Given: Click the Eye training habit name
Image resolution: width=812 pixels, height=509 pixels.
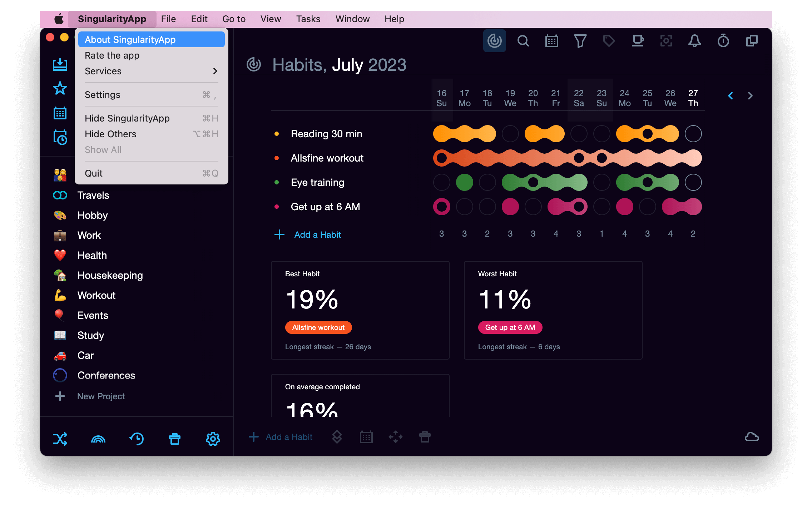Looking at the screenshot, I should pyautogui.click(x=317, y=182).
